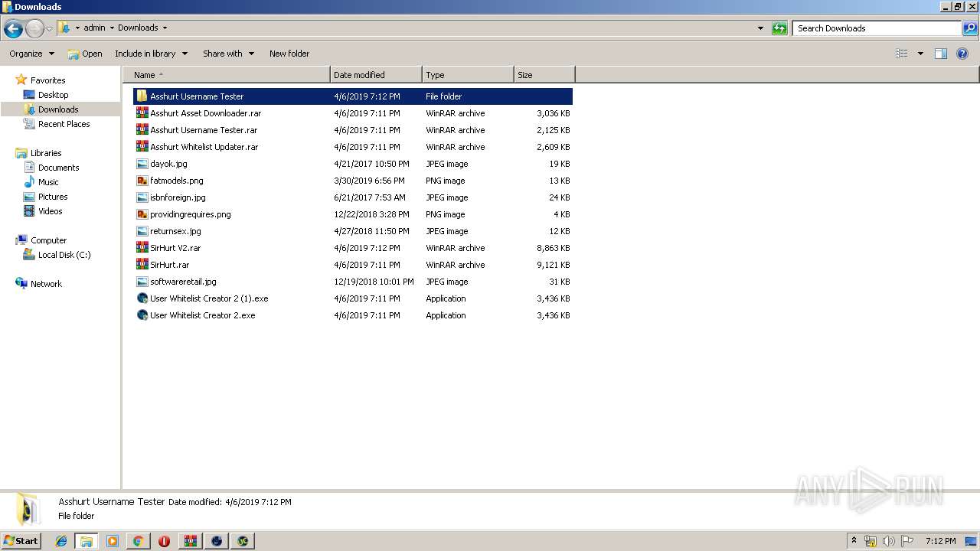Change view using the view icon
980x551 pixels.
tap(902, 54)
